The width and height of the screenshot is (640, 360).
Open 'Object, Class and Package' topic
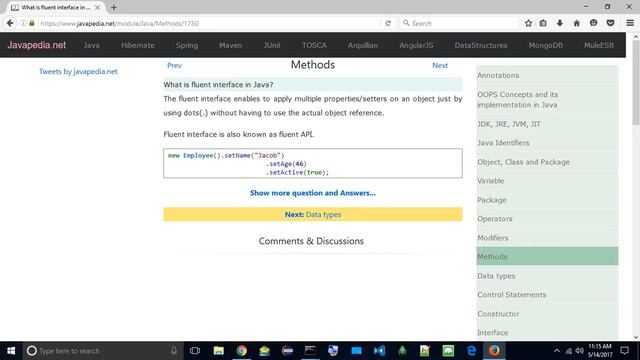(547, 162)
